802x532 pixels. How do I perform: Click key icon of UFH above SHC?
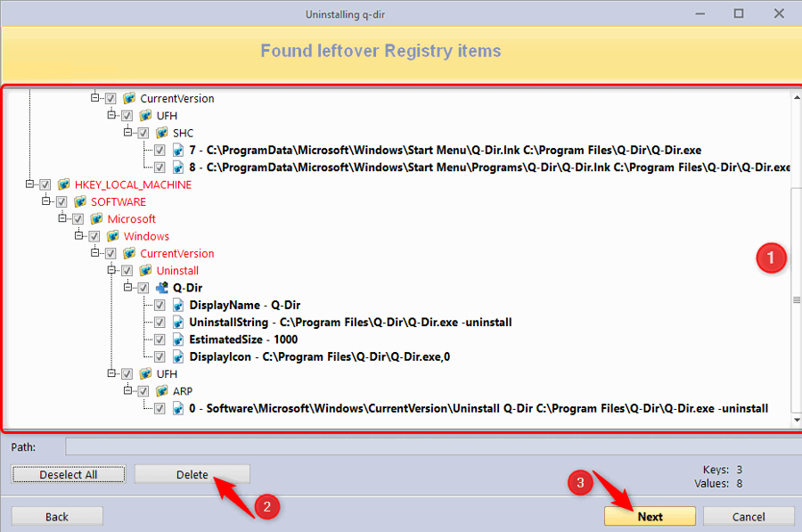[146, 115]
